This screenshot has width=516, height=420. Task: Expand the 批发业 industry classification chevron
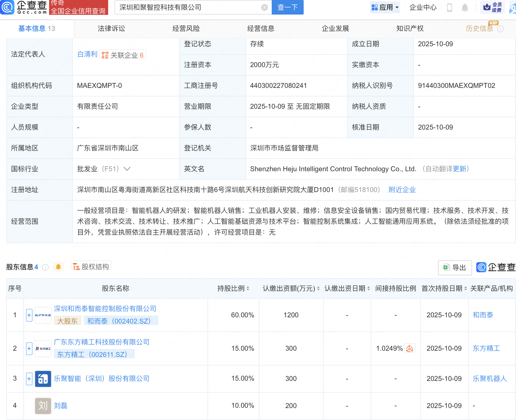click(127, 169)
